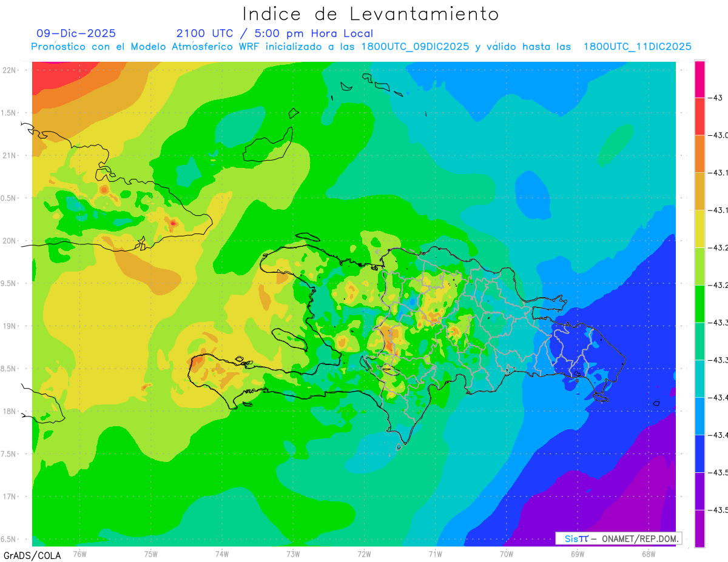Choose the turquoise color scale swatch

pyautogui.click(x=699, y=378)
